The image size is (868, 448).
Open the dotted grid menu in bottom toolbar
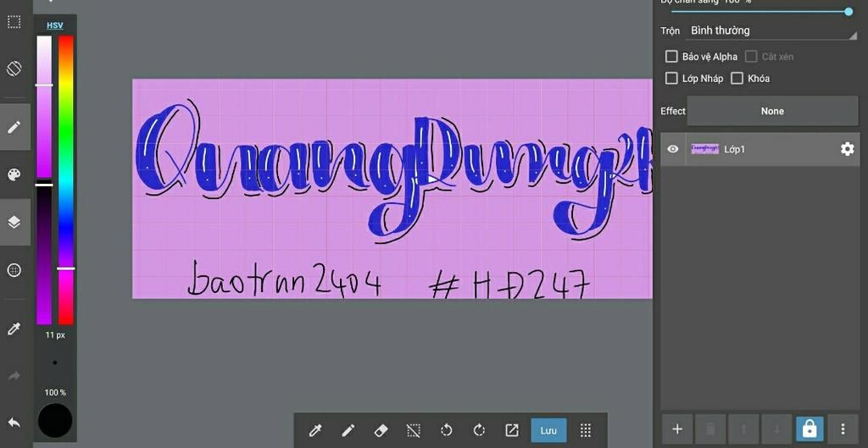586,430
